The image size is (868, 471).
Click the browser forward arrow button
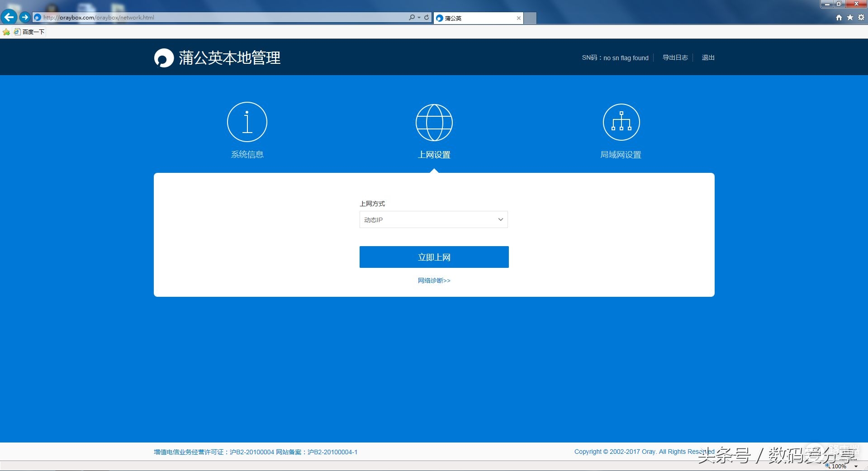[25, 17]
